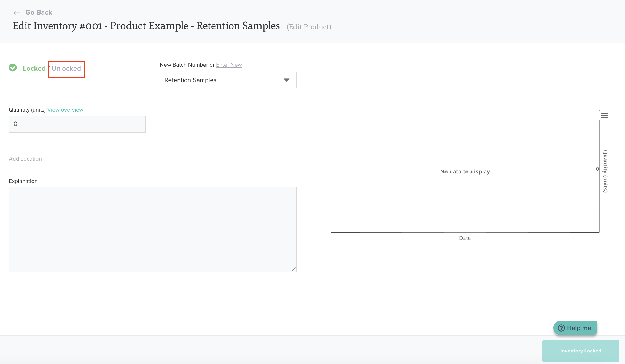Open the chart hamburger menu icon
Image resolution: width=625 pixels, height=364 pixels.
pyautogui.click(x=605, y=115)
